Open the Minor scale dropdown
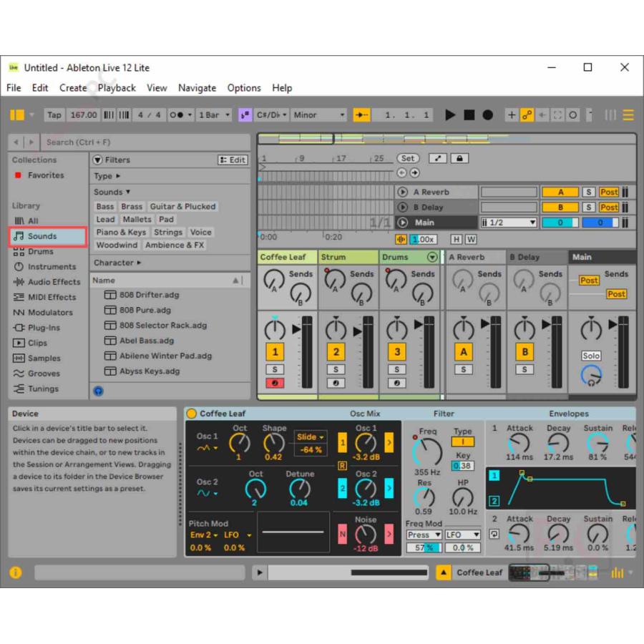Viewport: 644px width, 644px height. [318, 114]
